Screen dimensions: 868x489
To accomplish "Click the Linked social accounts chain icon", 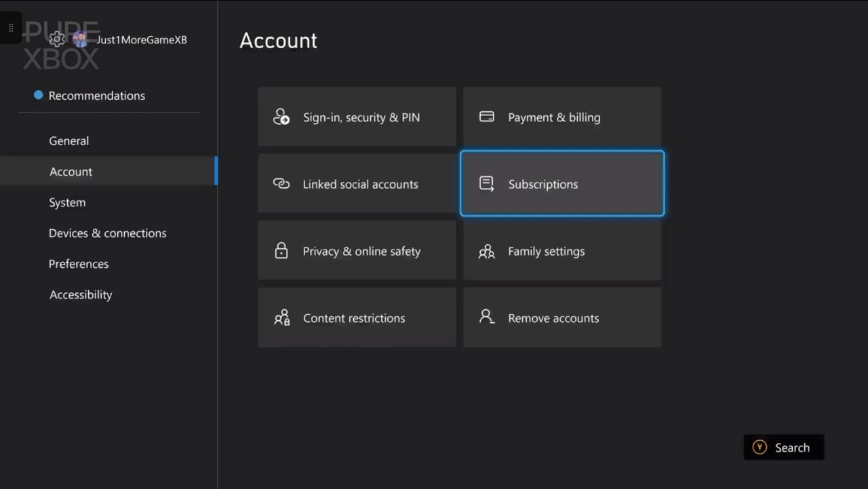I will click(x=281, y=183).
